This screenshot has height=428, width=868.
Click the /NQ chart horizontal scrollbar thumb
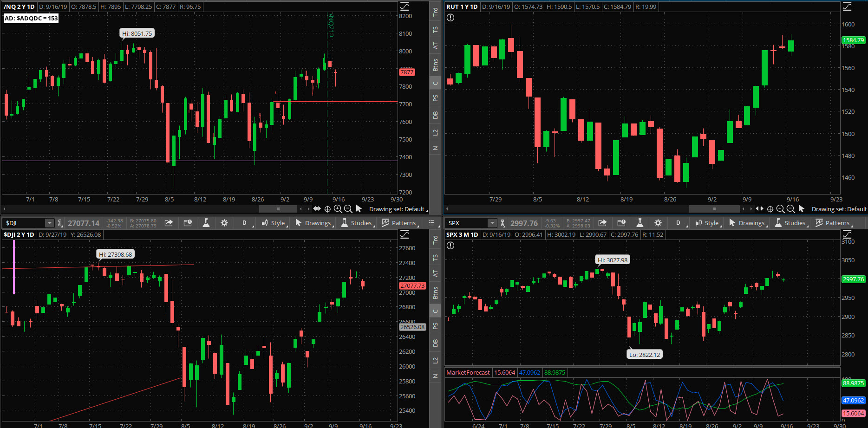coord(278,209)
